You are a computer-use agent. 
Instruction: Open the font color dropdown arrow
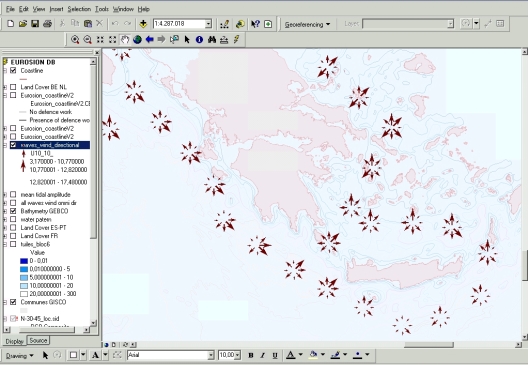[301, 355]
